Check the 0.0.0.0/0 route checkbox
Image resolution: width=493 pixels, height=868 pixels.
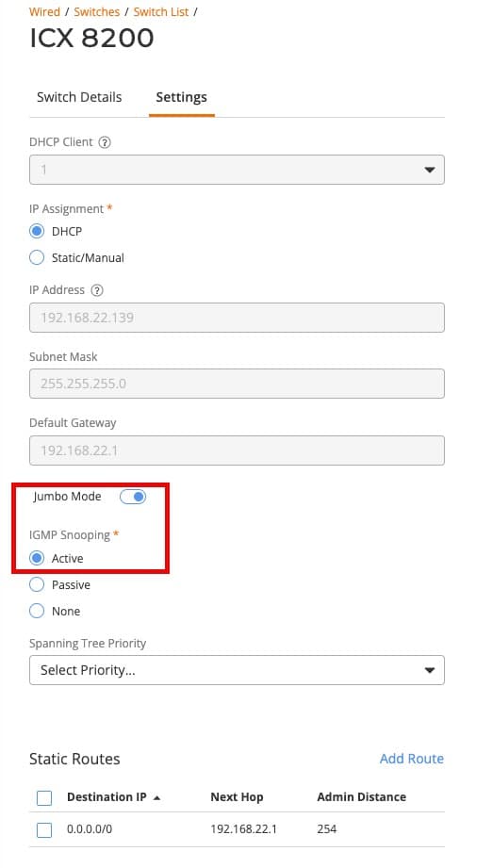44,829
